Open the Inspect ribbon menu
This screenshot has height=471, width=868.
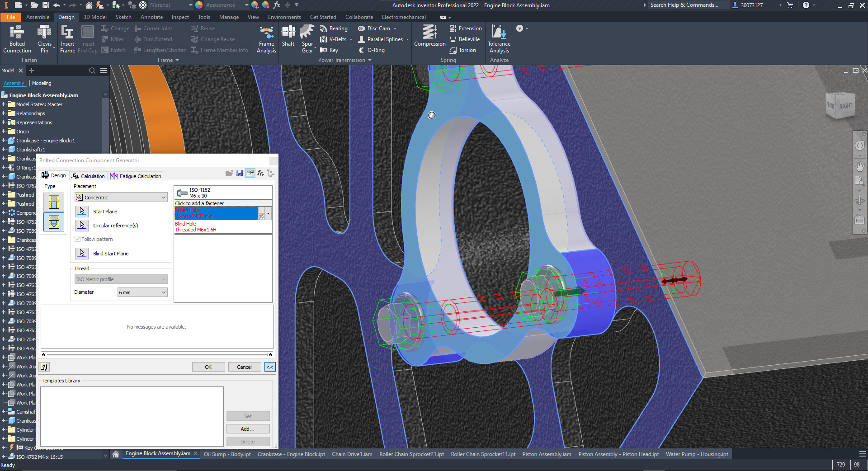pos(180,17)
